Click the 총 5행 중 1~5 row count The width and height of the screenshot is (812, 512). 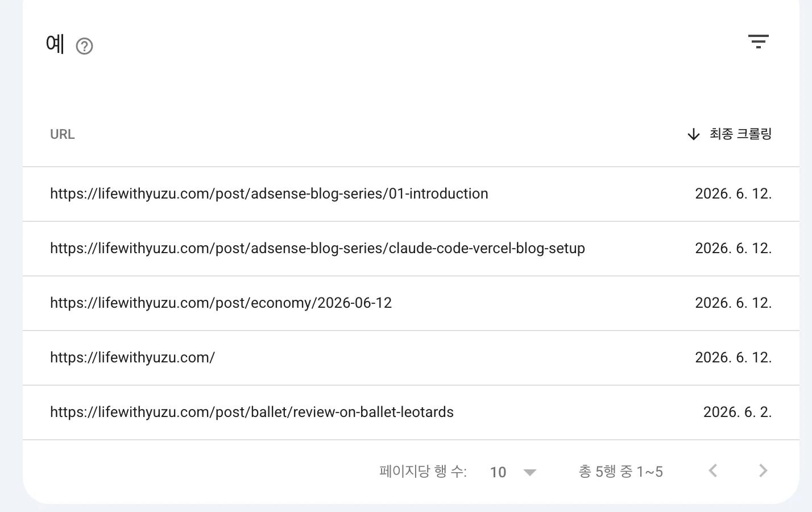pyautogui.click(x=621, y=472)
